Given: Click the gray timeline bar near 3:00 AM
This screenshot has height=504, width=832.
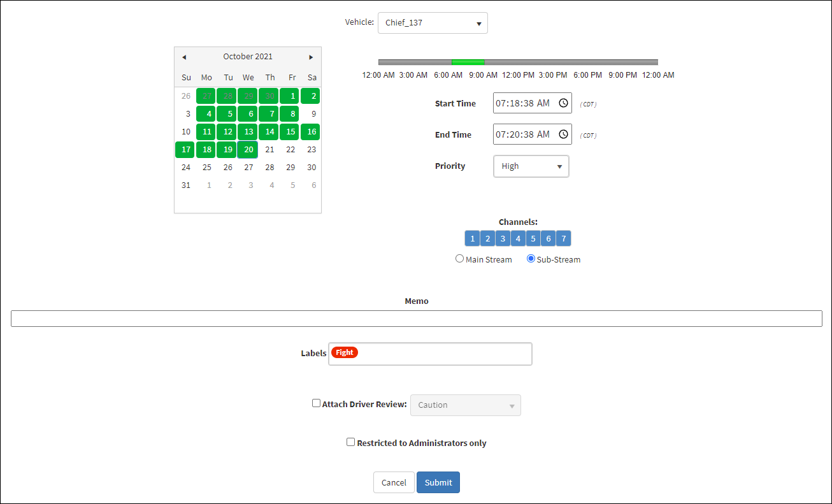Looking at the screenshot, I should point(413,62).
